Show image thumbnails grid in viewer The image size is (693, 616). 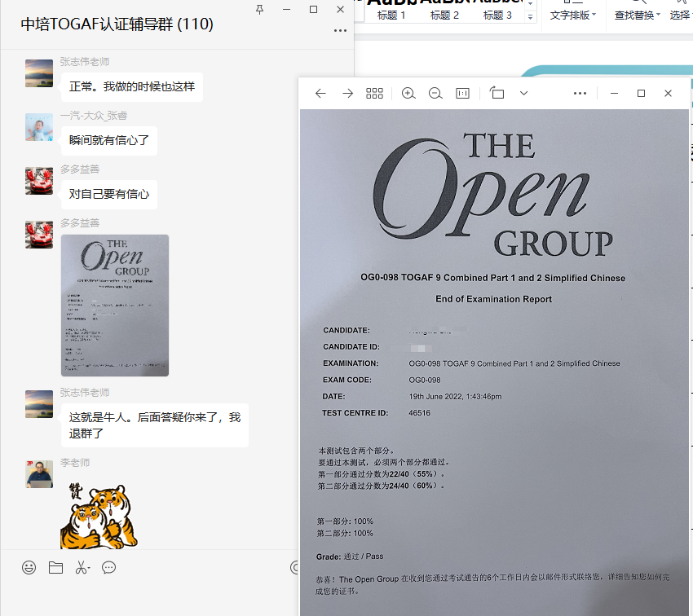click(374, 93)
